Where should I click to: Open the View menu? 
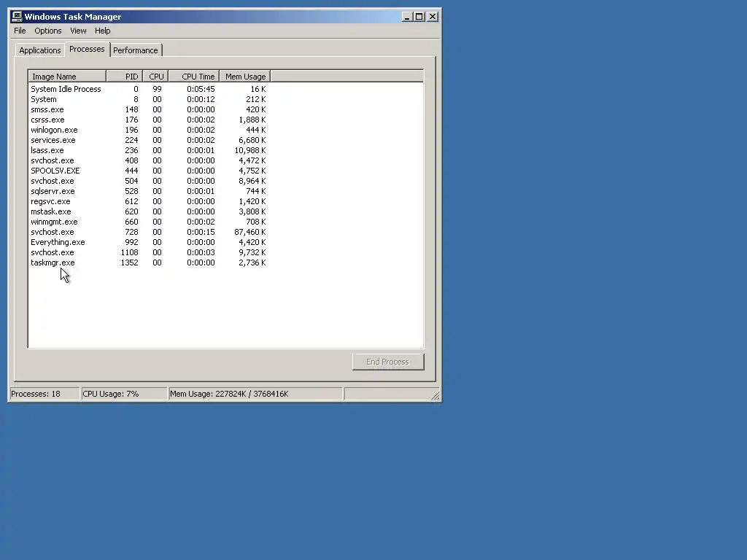(79, 31)
